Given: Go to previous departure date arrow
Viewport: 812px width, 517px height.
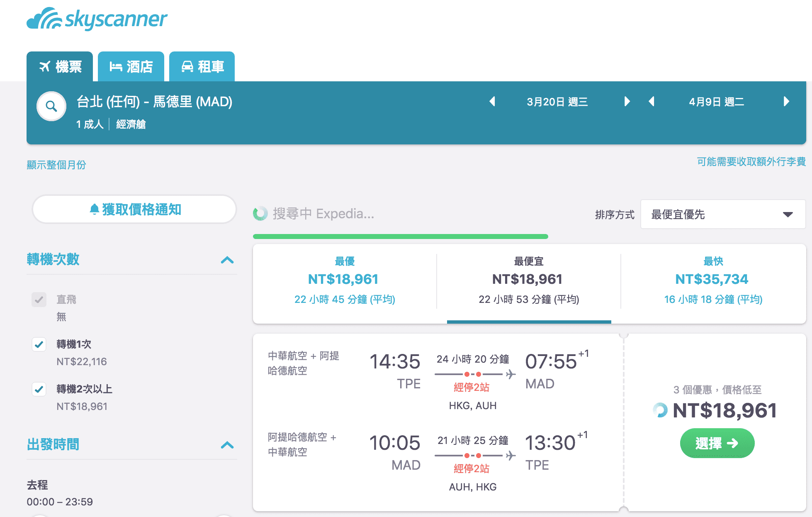Looking at the screenshot, I should click(492, 102).
